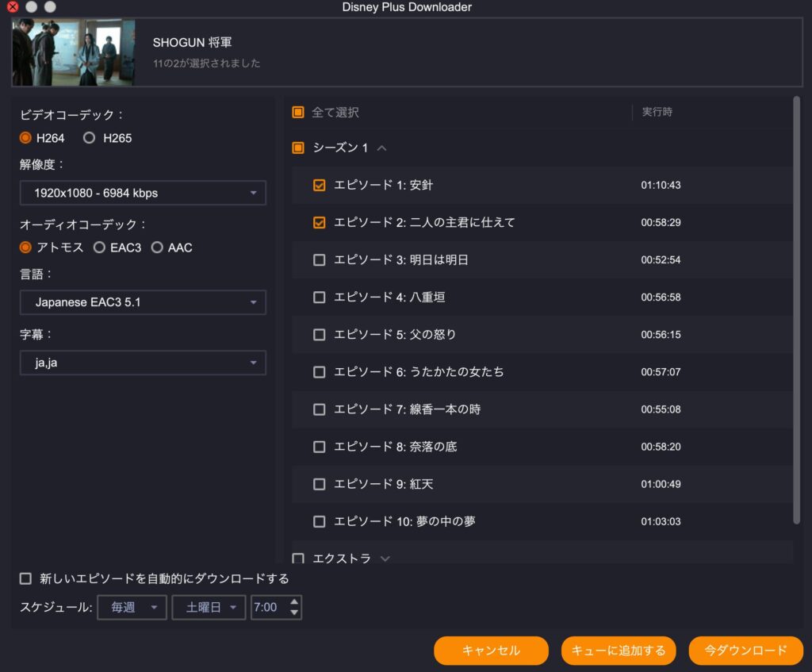Check エピソード 8: 奈落の底
The height and width of the screenshot is (672, 812).
pyautogui.click(x=320, y=447)
